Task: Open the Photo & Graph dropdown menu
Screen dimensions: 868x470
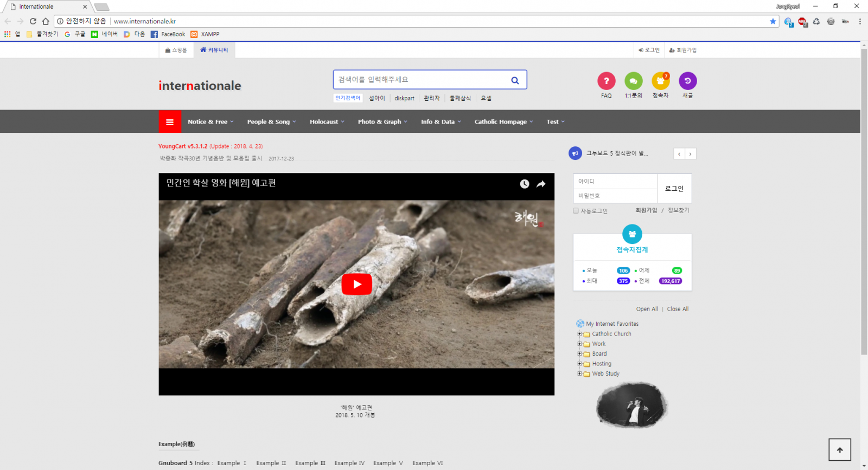Action: [x=382, y=122]
